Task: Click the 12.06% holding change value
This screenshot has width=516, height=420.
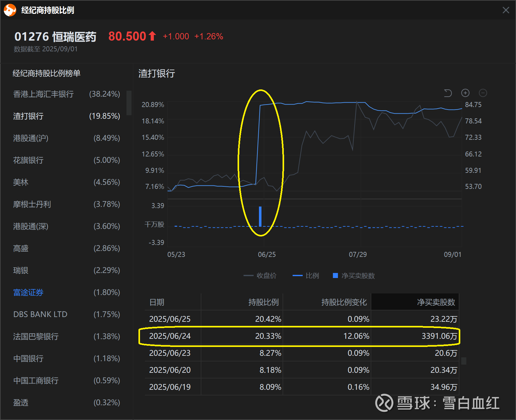Action: pos(356,336)
